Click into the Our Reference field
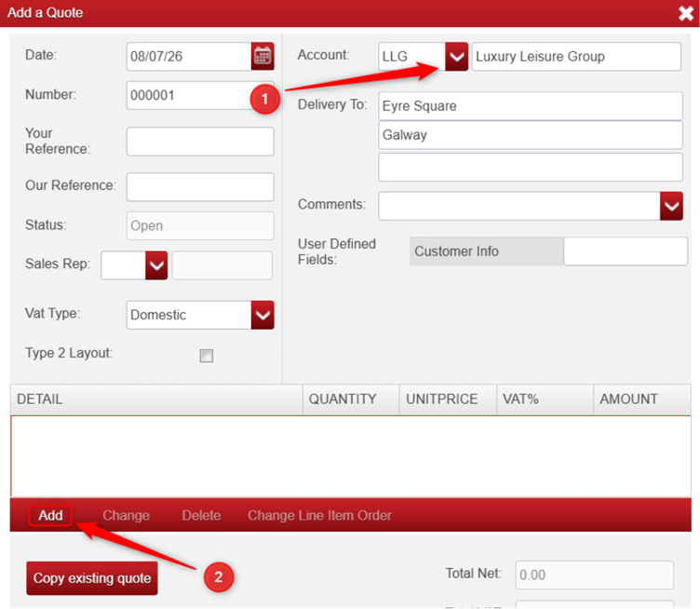 (200, 187)
